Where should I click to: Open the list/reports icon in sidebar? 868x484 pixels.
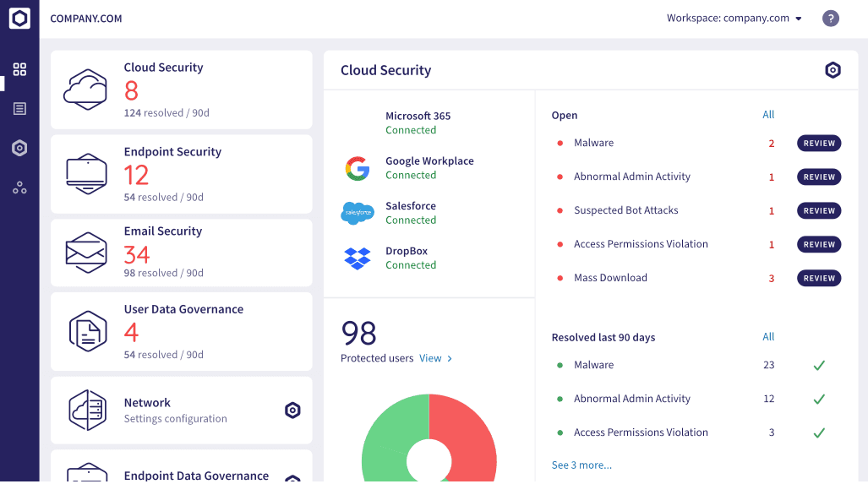(19, 108)
